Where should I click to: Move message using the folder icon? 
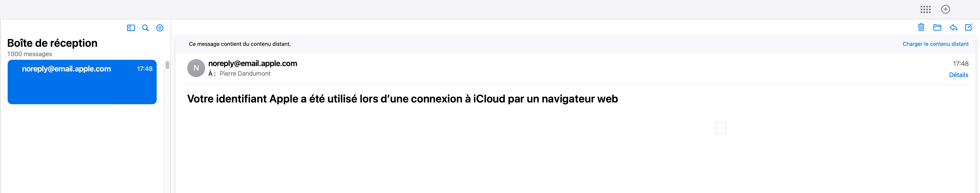(937, 27)
